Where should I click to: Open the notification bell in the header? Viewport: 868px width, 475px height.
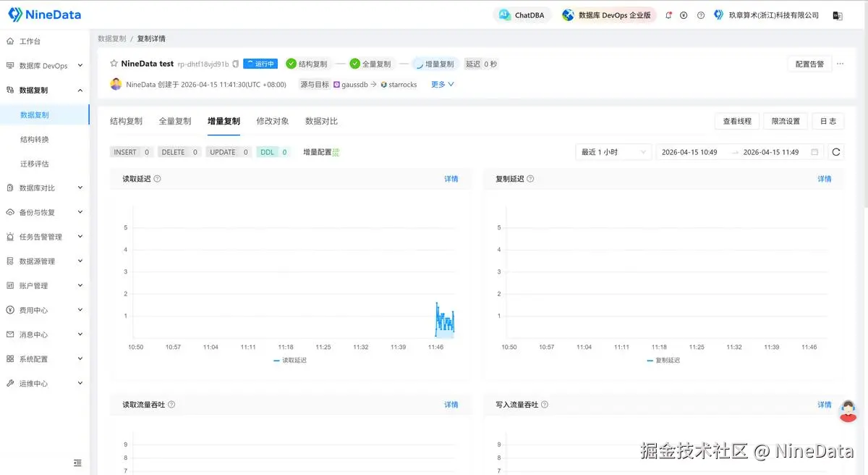tap(668, 15)
